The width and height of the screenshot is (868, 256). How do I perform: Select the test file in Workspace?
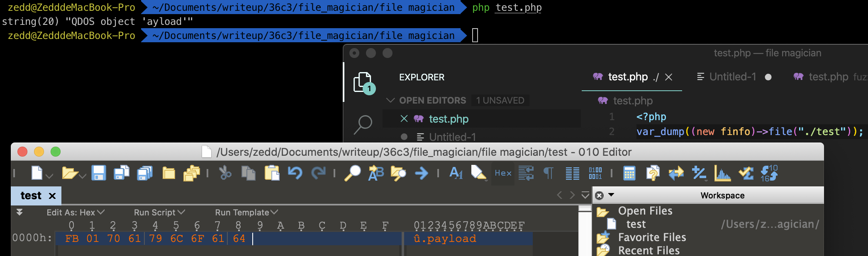(636, 224)
